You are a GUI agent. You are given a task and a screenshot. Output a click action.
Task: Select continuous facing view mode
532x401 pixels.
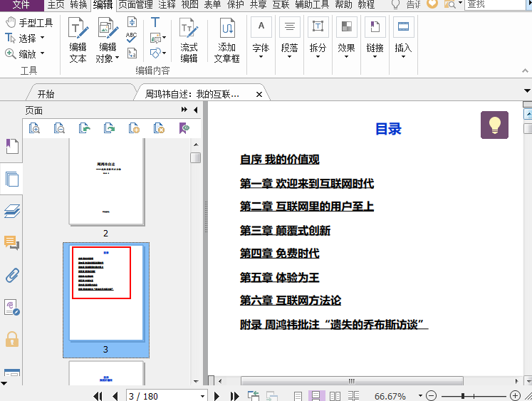click(x=353, y=396)
